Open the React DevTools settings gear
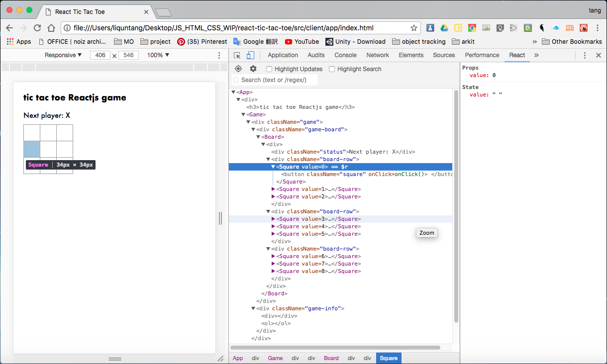The width and height of the screenshot is (607, 364). point(253,69)
